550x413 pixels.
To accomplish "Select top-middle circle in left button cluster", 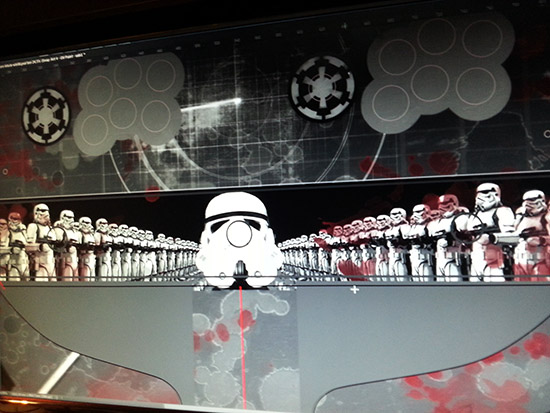I will [127, 73].
